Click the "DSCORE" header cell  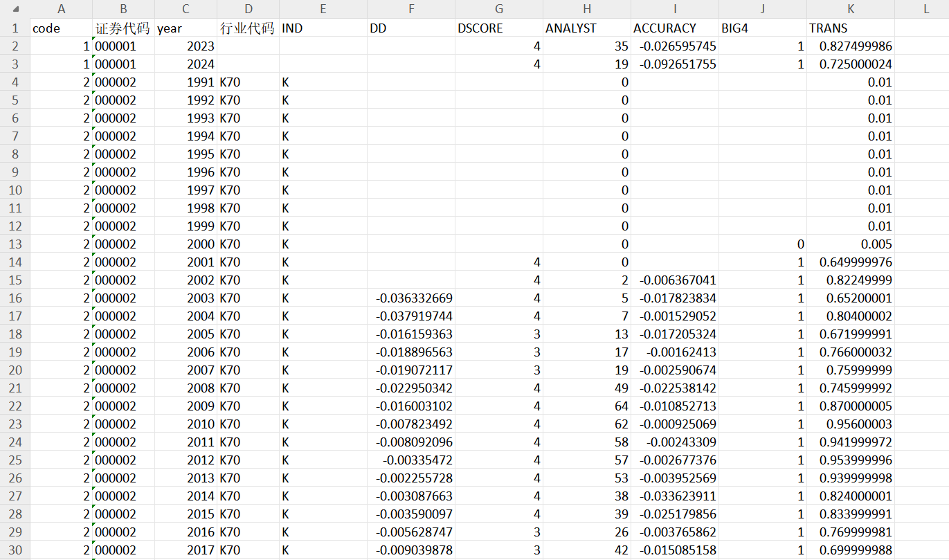[x=499, y=28]
